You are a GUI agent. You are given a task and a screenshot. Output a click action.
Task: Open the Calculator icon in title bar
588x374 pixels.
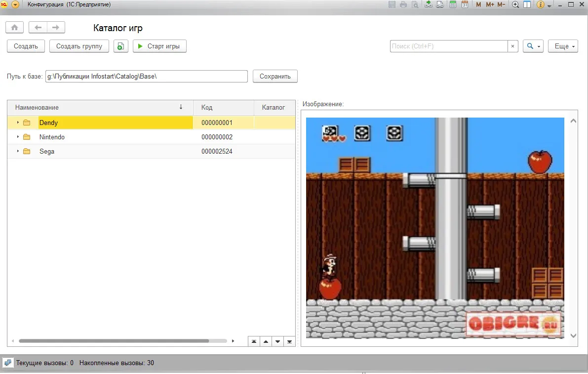click(x=453, y=4)
